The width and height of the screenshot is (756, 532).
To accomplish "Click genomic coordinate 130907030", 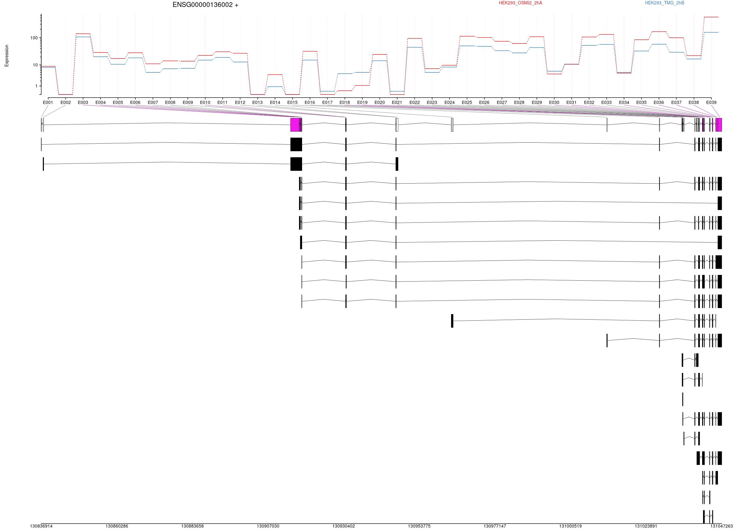I will coord(268,526).
